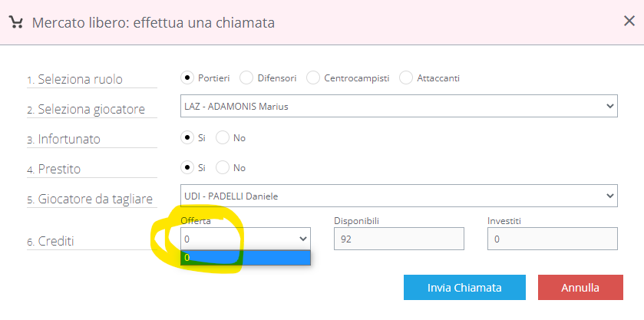Select the Portieri role radio button
The height and width of the screenshot is (320, 644).
click(187, 78)
